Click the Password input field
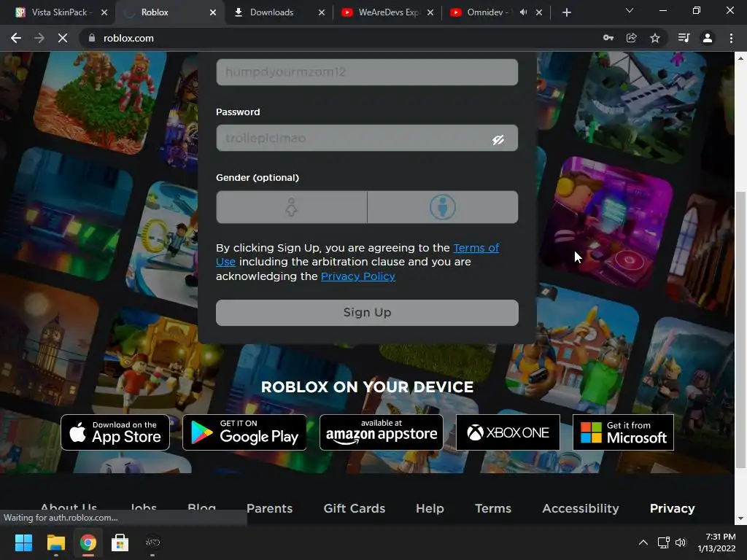 coord(367,138)
